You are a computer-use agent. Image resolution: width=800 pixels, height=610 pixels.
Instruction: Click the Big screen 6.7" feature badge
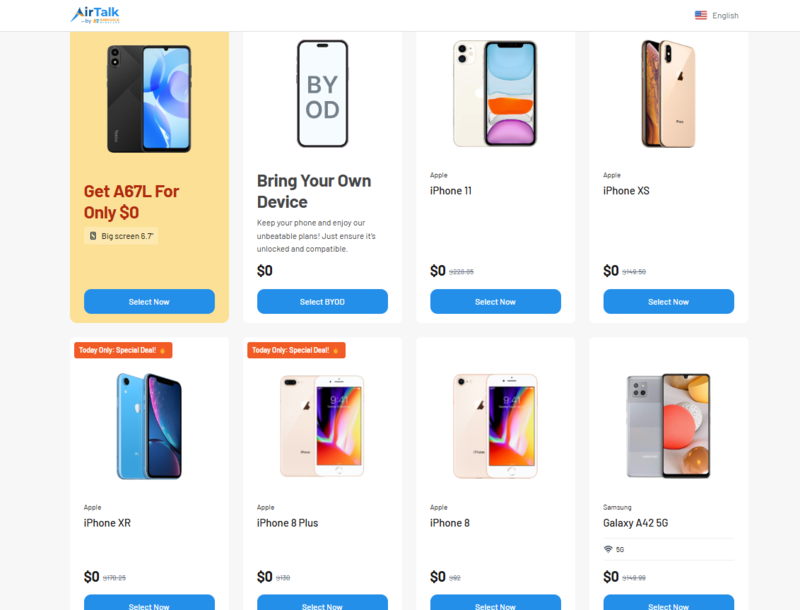pyautogui.click(x=121, y=236)
